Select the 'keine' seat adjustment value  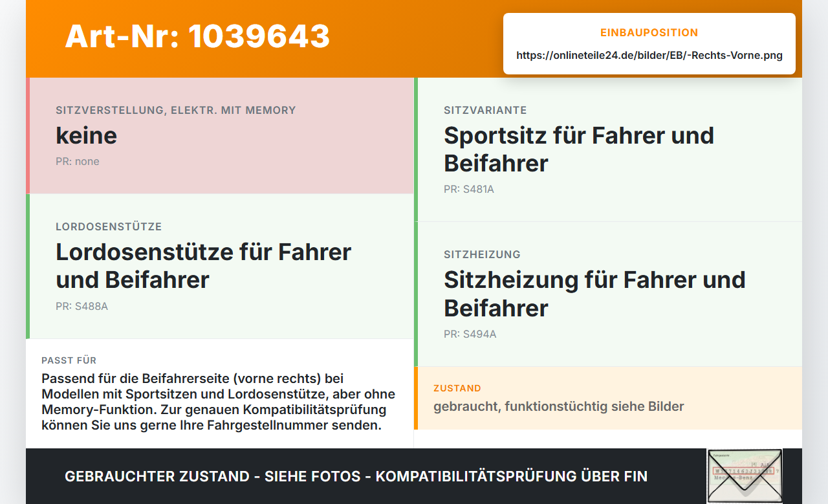(x=86, y=135)
